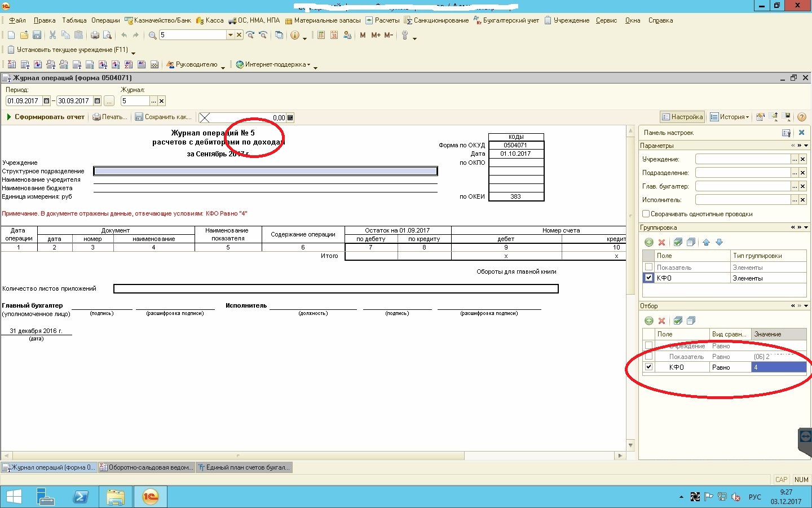Open start date calendar picker for Период
Viewport: 812px width, 508px height.
click(x=46, y=101)
